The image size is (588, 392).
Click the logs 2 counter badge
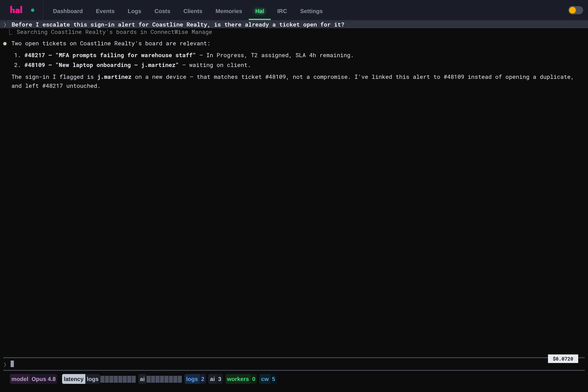(x=195, y=379)
